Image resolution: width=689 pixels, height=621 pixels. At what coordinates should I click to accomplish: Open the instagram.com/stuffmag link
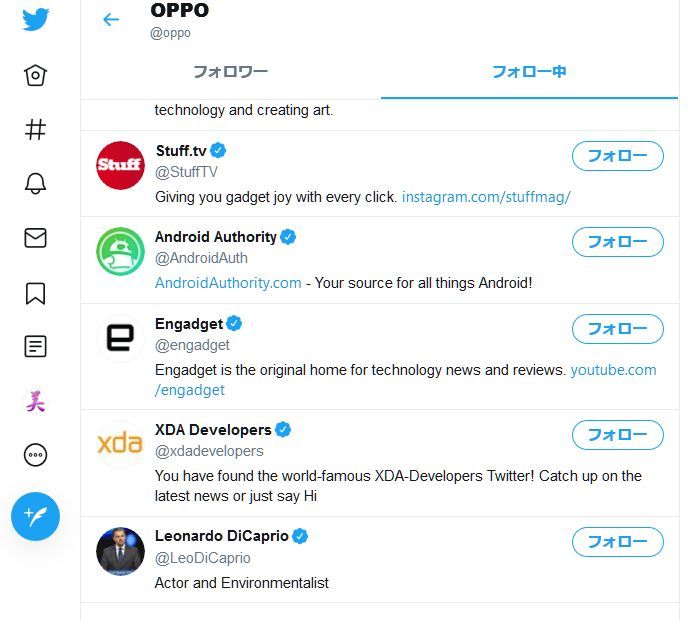[x=486, y=197]
